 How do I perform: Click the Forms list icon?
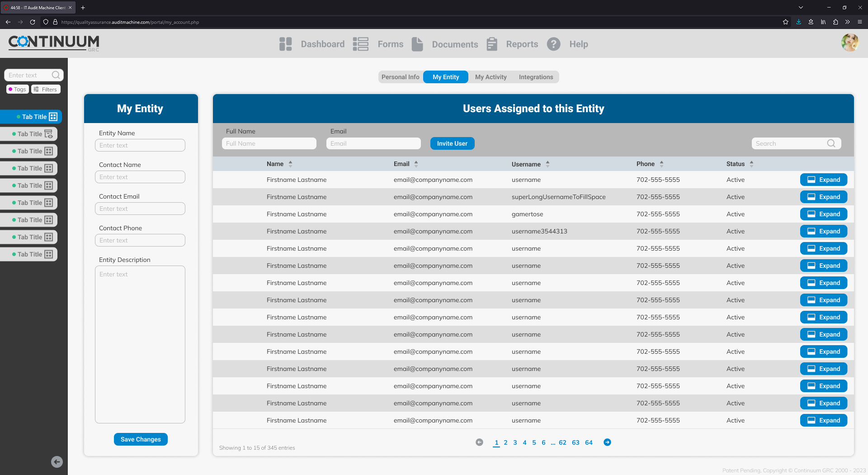coord(361,44)
